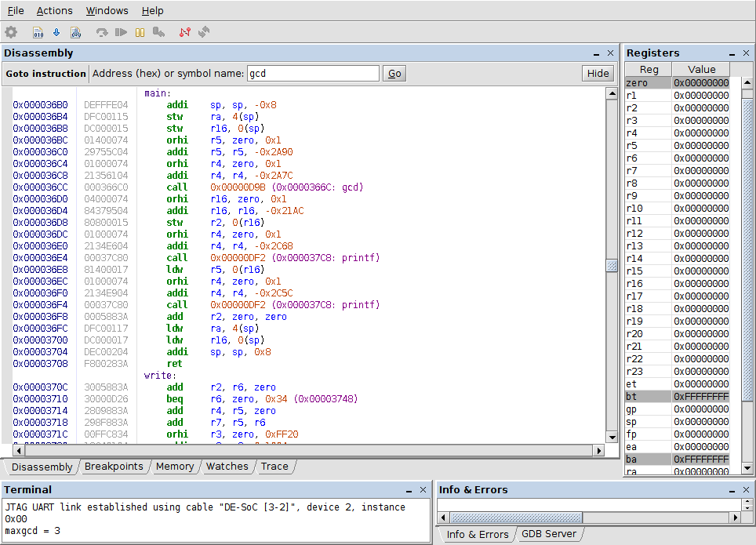The height and width of the screenshot is (545, 756).
Task: Close the Info & Errors panel
Action: 746,490
